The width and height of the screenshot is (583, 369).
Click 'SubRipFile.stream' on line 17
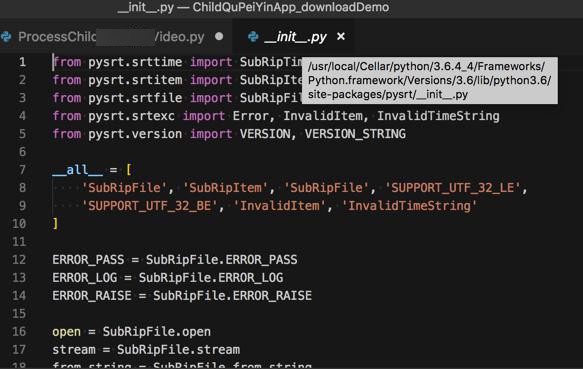click(178, 350)
